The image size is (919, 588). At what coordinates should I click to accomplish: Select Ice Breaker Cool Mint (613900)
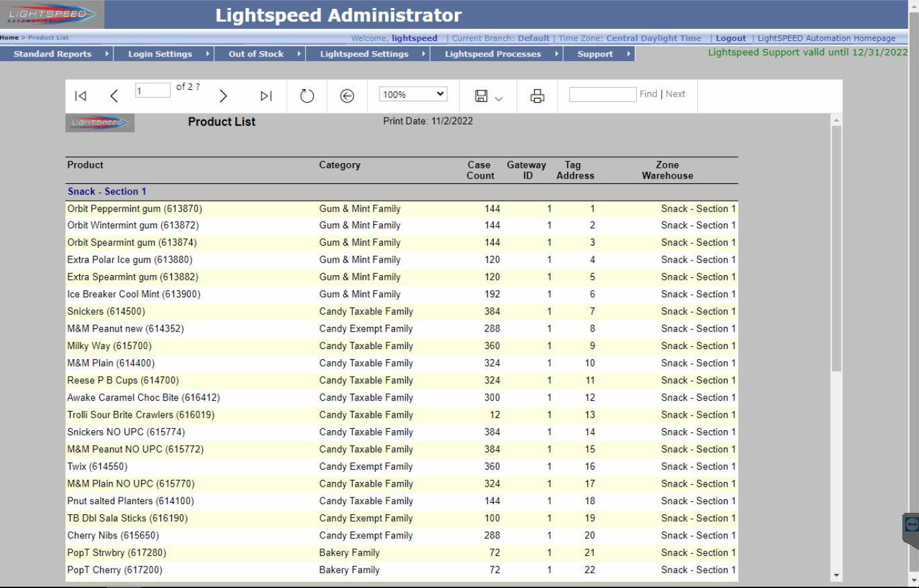(134, 294)
